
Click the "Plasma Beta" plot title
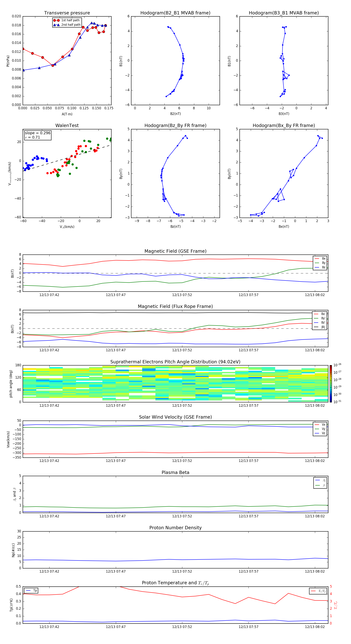(175, 473)
